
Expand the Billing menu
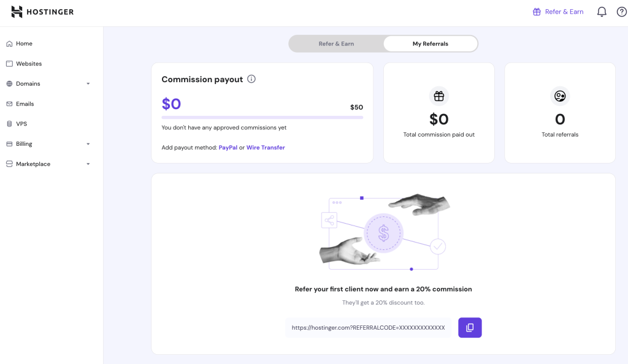pyautogui.click(x=88, y=143)
